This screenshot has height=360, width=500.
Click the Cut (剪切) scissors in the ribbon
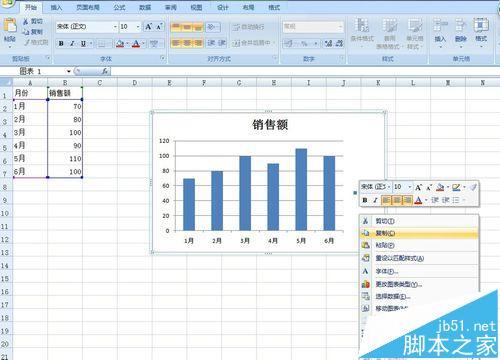point(33,21)
